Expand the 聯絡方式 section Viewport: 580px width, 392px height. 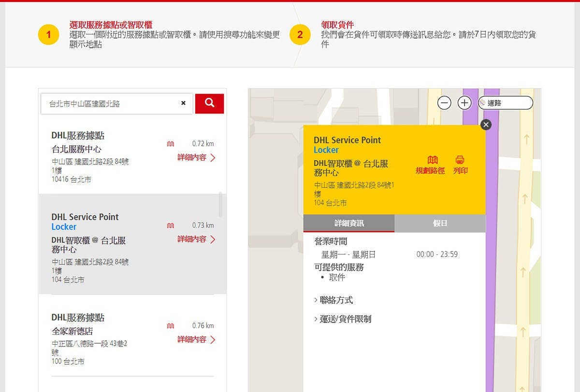click(333, 300)
